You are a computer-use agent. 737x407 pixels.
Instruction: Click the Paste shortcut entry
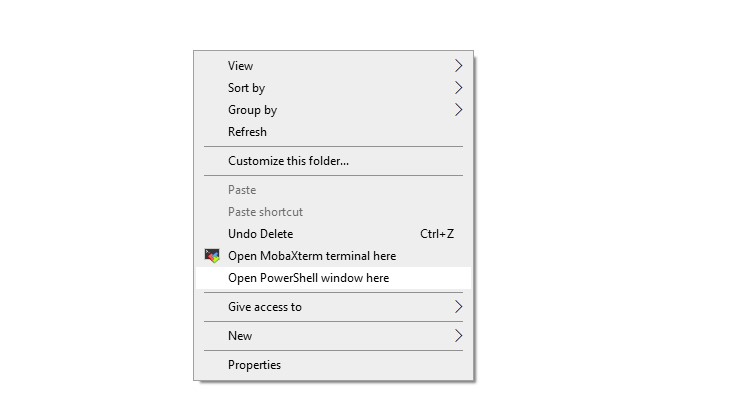tap(265, 212)
